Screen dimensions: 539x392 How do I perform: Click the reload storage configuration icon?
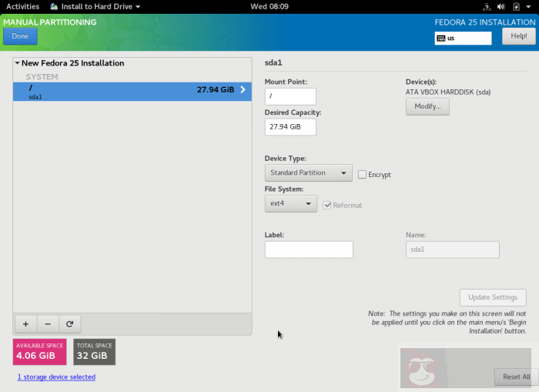70,324
